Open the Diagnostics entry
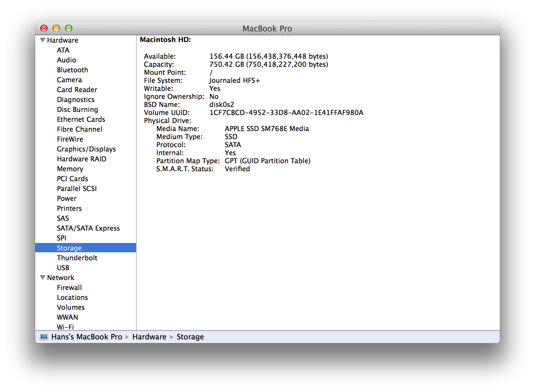Screen dimensions: 535x392 [76, 100]
